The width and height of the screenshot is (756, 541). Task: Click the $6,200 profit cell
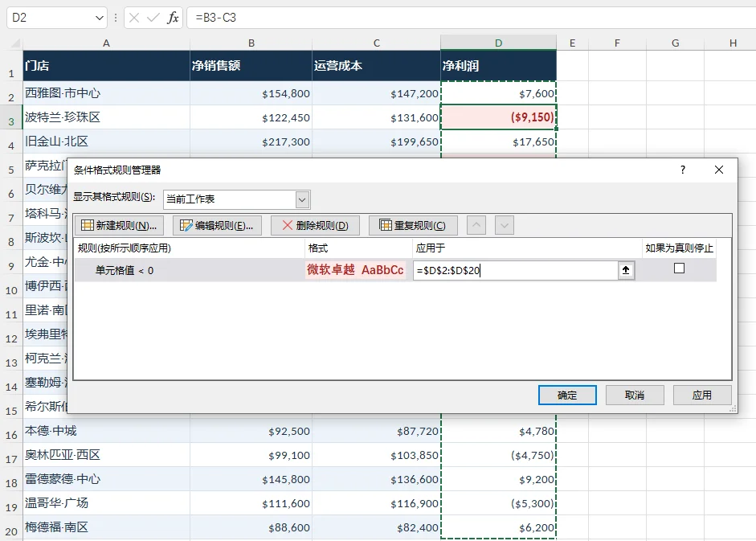[499, 527]
